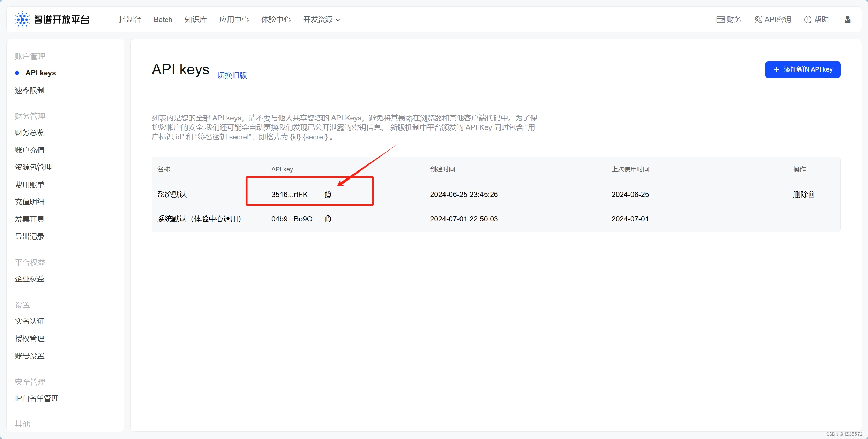Click the 04b9...Bo9O key text

(x=292, y=219)
